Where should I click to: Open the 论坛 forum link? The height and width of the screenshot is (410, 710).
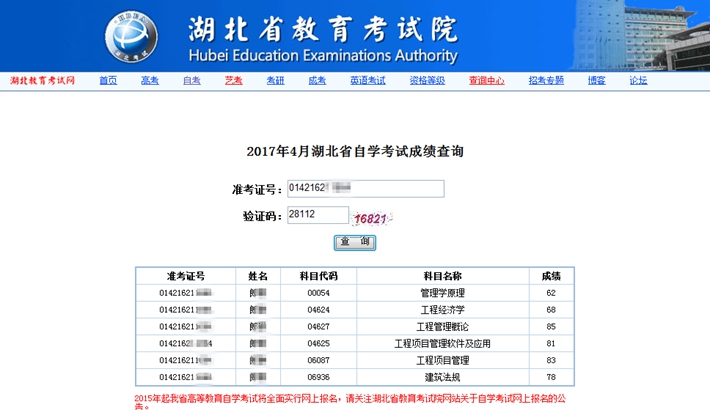(638, 80)
